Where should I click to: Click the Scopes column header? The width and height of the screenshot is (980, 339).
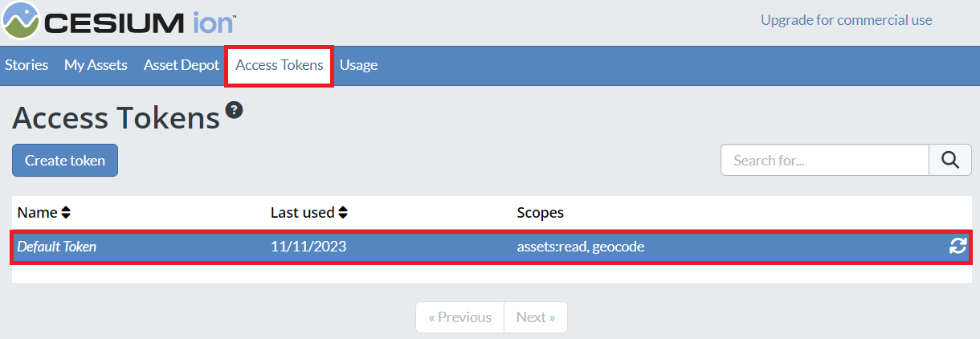541,213
